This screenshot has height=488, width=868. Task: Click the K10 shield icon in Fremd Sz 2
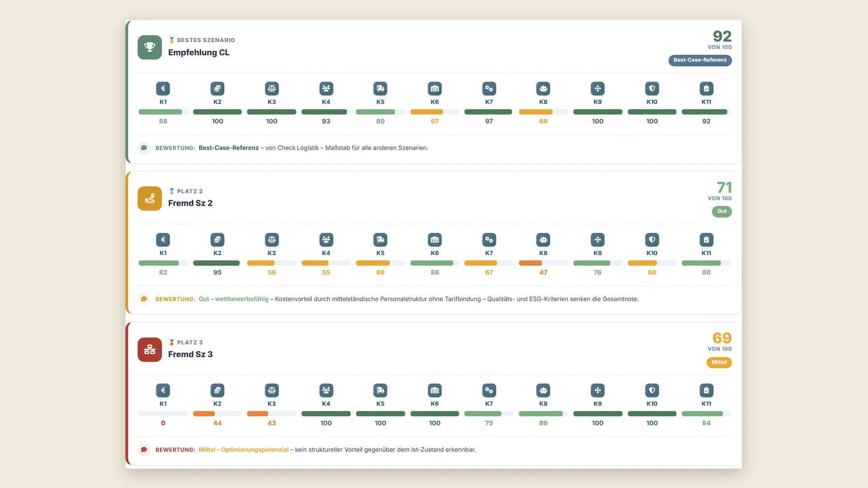tap(652, 240)
